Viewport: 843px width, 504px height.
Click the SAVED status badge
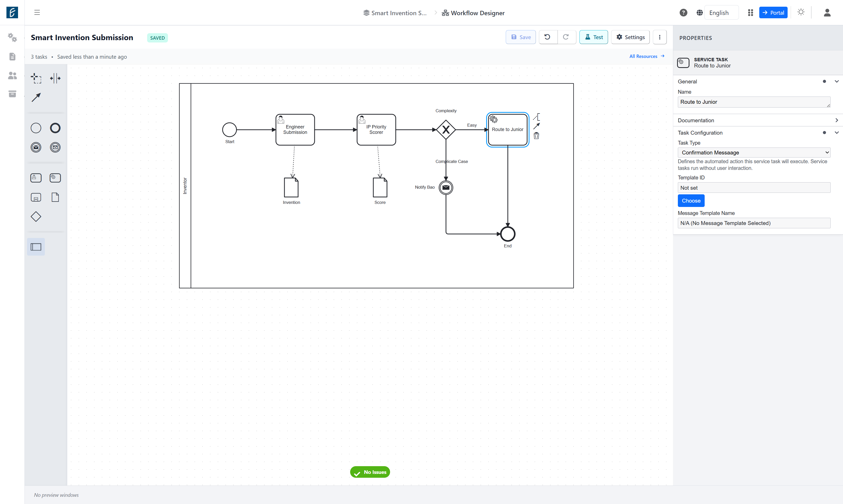[157, 38]
